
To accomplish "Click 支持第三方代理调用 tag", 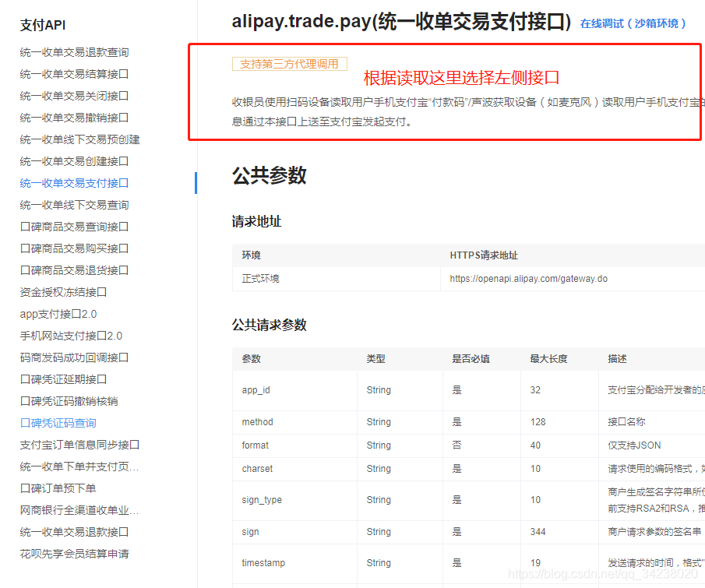I will click(x=290, y=64).
